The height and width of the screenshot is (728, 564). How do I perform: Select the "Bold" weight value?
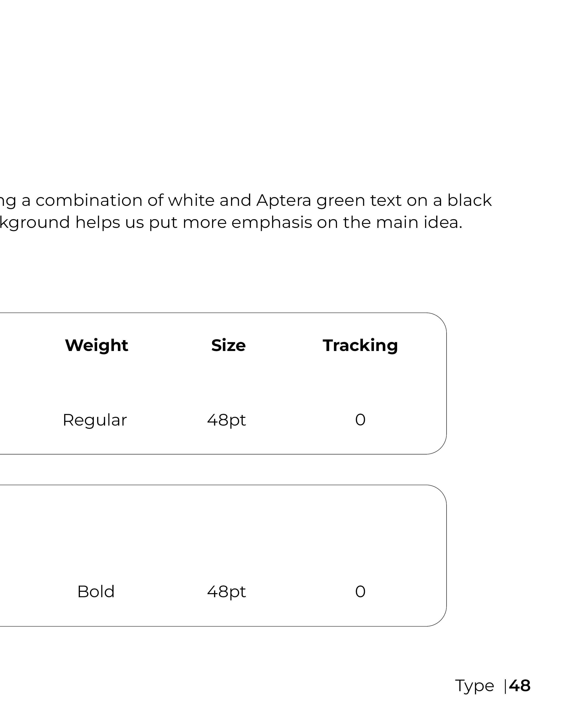pos(96,592)
